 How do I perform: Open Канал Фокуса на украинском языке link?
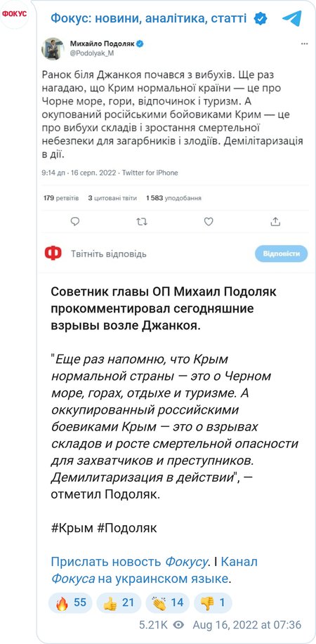coord(154,570)
